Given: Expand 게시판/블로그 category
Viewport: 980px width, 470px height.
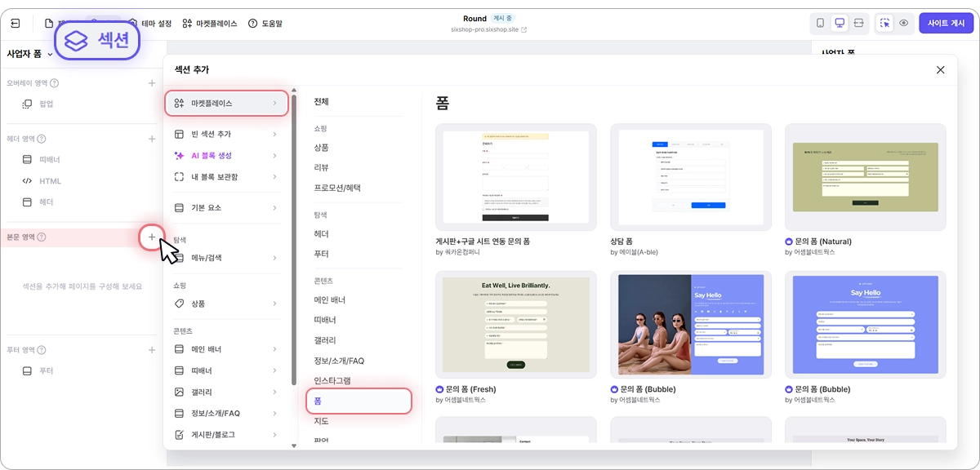Looking at the screenshot, I should coord(226,435).
